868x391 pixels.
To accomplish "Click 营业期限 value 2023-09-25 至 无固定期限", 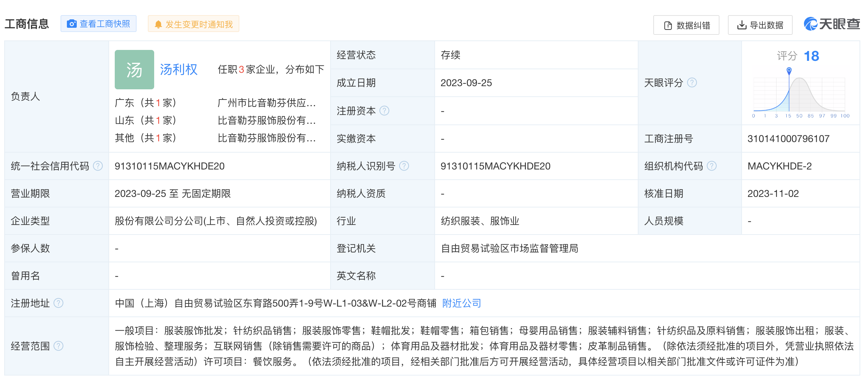I will point(173,193).
